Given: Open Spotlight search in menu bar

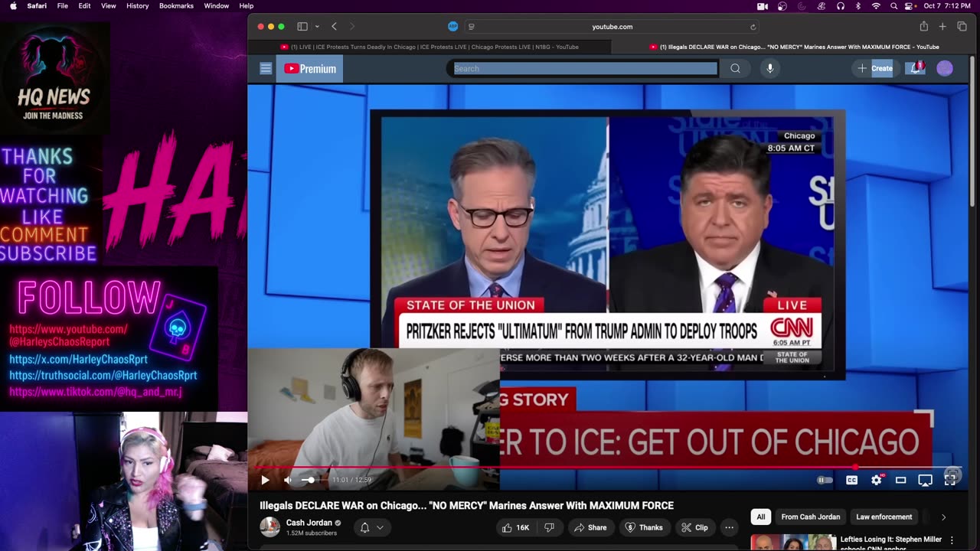Looking at the screenshot, I should (893, 5).
